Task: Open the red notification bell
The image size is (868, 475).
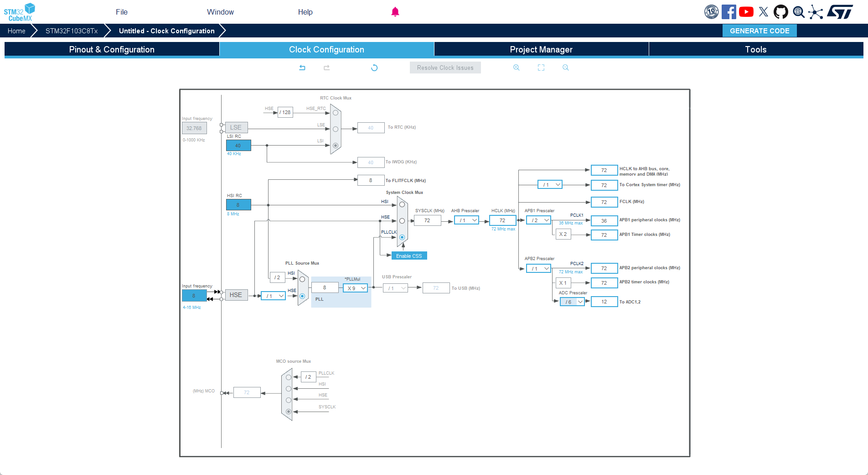Action: point(395,12)
